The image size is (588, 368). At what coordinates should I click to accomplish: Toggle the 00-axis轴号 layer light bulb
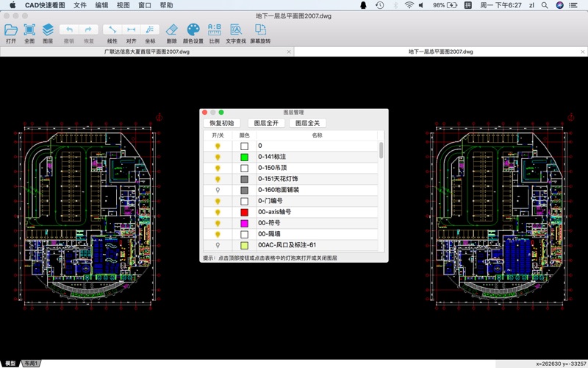(x=218, y=213)
